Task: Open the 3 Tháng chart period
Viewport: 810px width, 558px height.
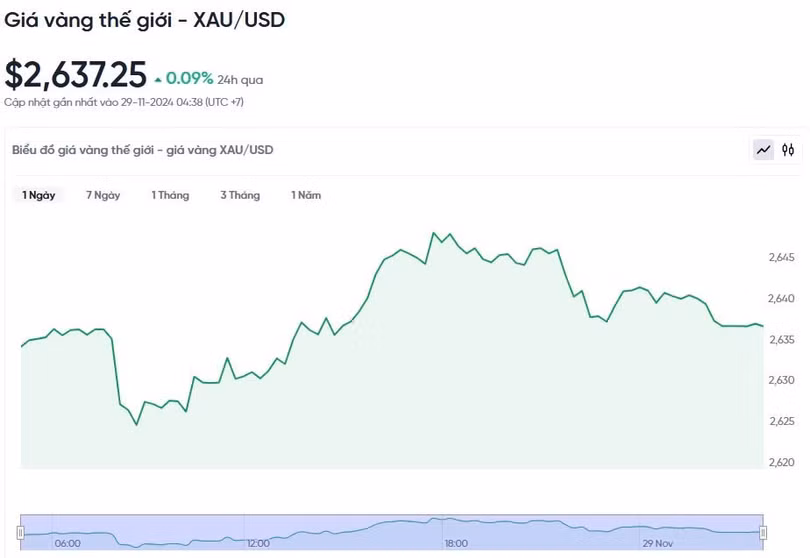Action: point(240,195)
